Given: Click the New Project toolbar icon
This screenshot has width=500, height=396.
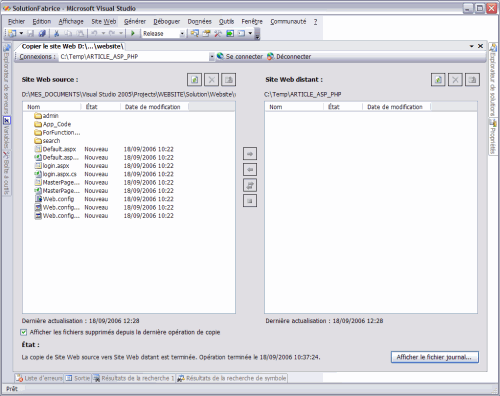Looking at the screenshot, I should [12, 33].
